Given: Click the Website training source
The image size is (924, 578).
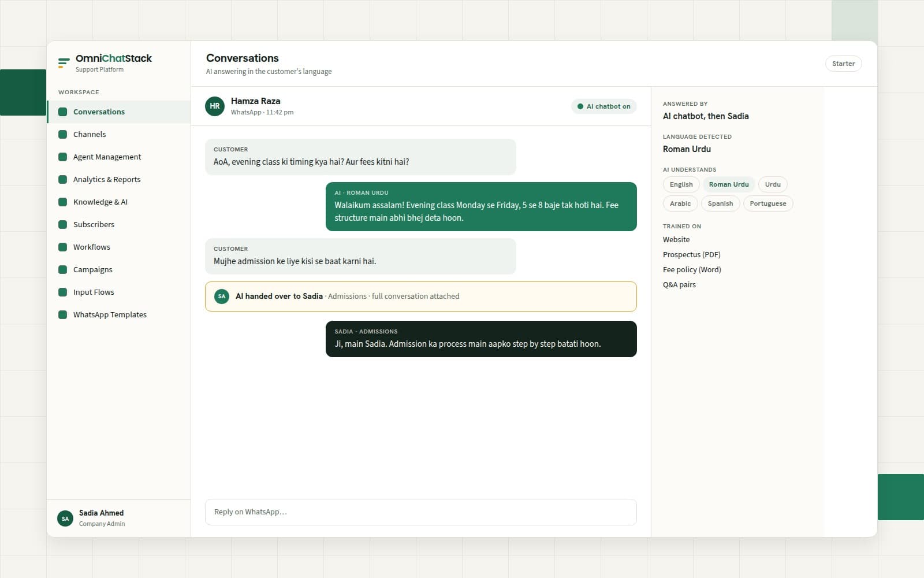Looking at the screenshot, I should pyautogui.click(x=676, y=240).
